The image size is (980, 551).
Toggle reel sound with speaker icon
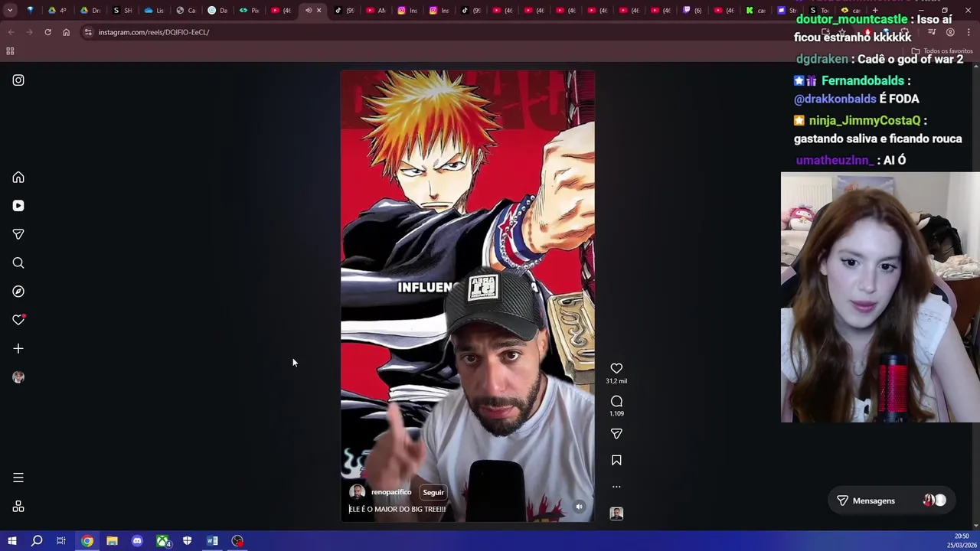coord(580,507)
